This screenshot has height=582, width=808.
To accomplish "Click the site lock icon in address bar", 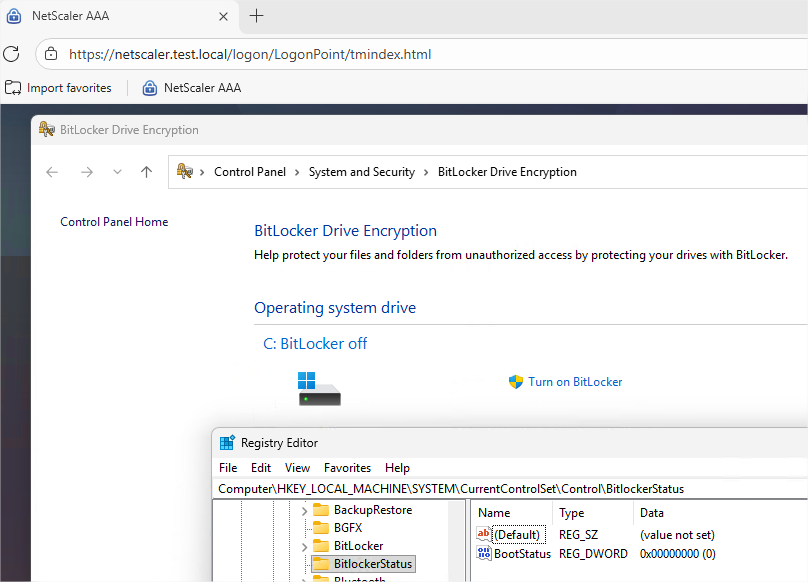I will point(50,54).
